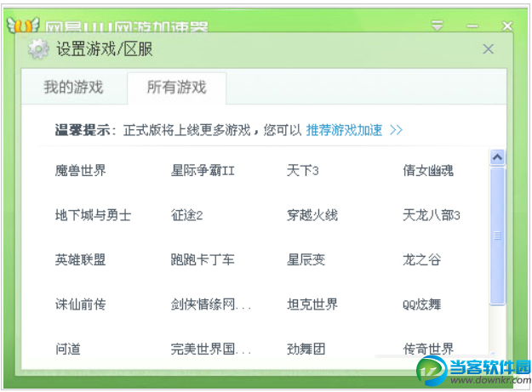532x392 pixels.
Task: Select the 劲舞团 game
Action: click(306, 349)
